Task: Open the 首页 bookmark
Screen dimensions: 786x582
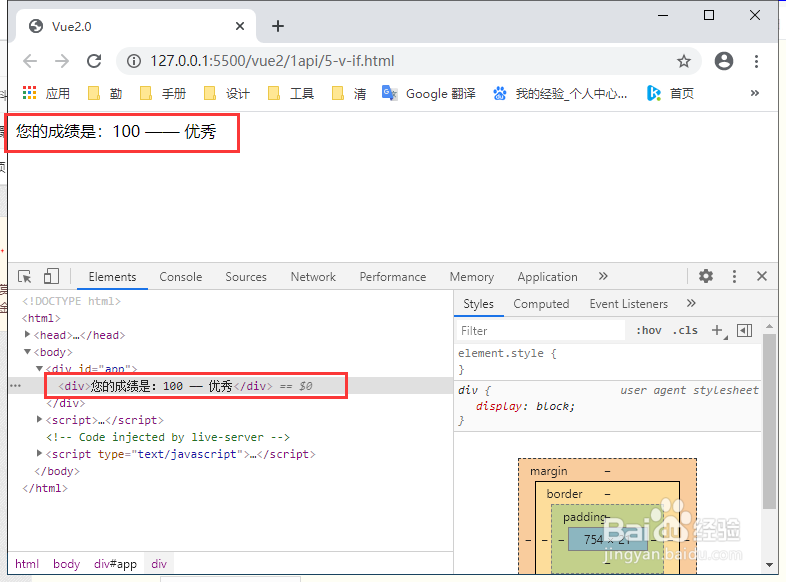Action: (670, 93)
